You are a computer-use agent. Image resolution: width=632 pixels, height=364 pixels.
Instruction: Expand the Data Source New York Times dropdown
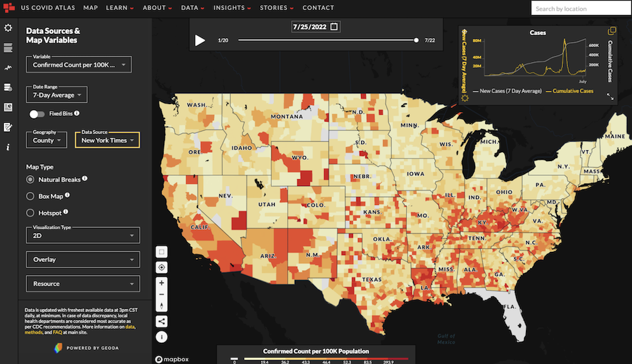tap(107, 141)
